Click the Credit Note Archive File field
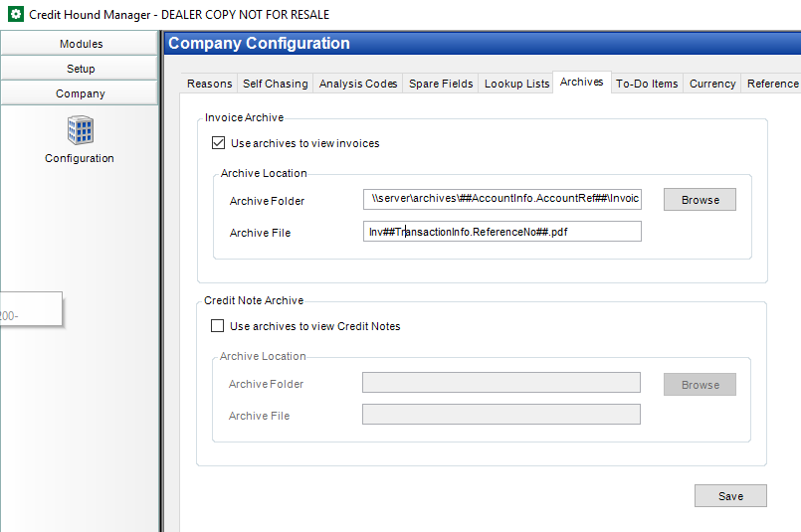801x532 pixels. pyautogui.click(x=501, y=414)
